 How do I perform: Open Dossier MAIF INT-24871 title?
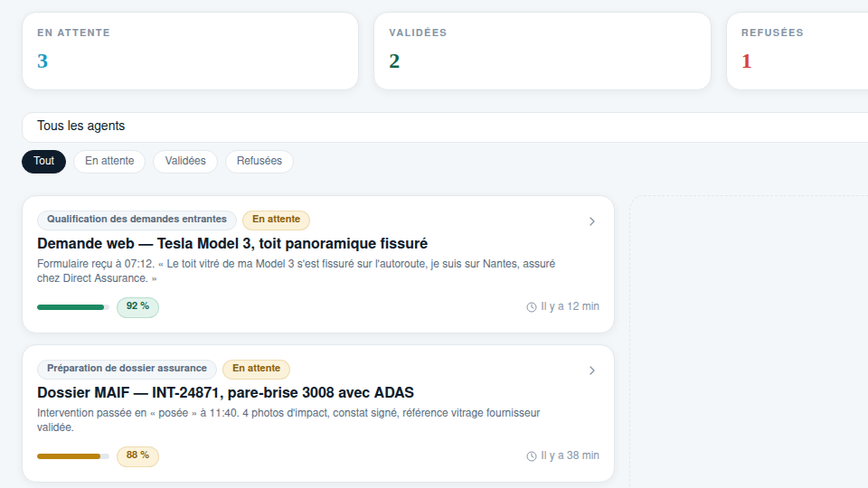(225, 393)
